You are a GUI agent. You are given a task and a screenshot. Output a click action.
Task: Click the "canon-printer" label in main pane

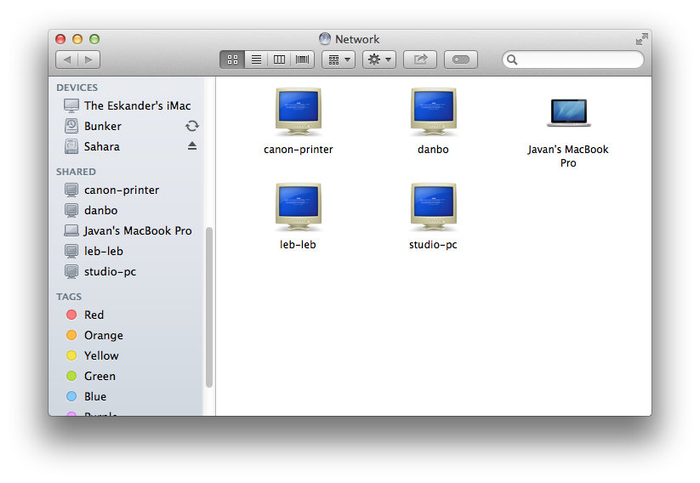point(298,150)
